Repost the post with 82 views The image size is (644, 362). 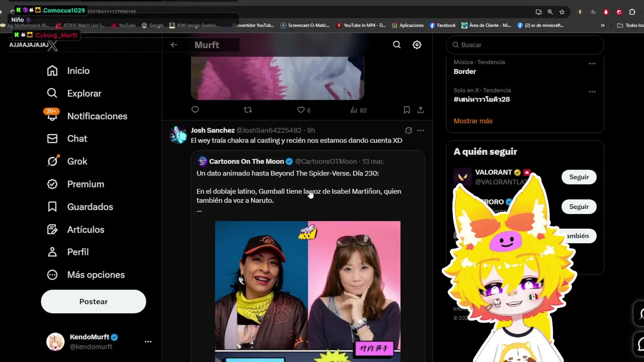tap(248, 110)
